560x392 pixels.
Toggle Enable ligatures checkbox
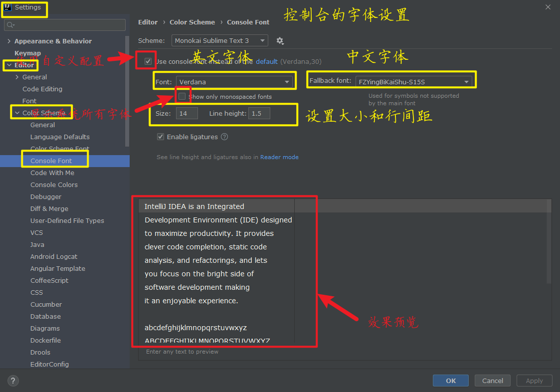tap(161, 137)
